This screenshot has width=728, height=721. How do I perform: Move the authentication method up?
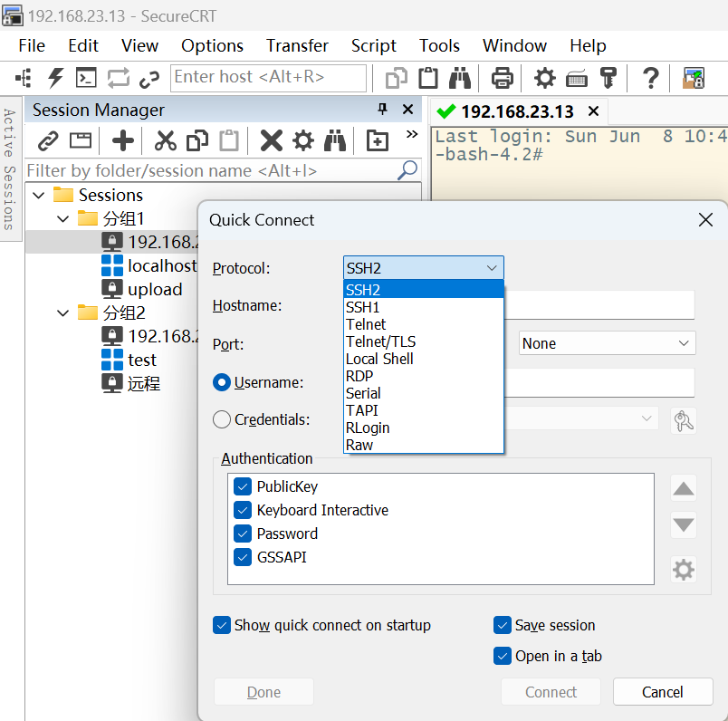[x=684, y=488]
